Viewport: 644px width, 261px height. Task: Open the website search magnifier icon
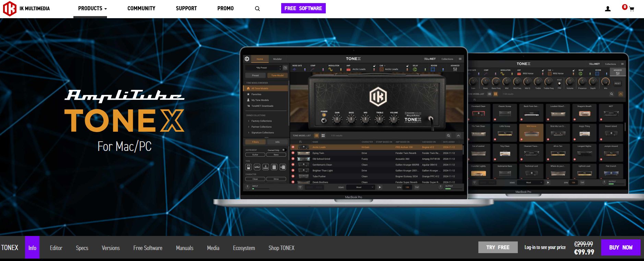click(257, 9)
